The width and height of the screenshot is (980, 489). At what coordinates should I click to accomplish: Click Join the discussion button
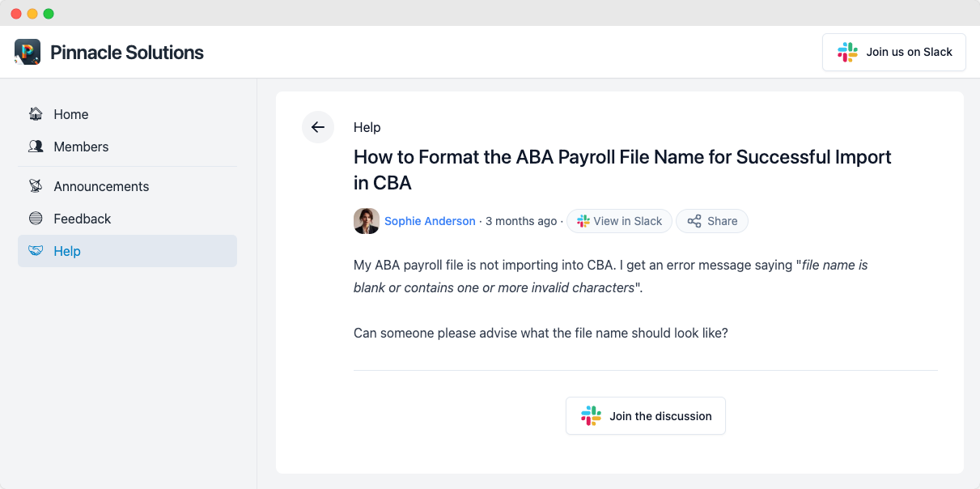(646, 416)
